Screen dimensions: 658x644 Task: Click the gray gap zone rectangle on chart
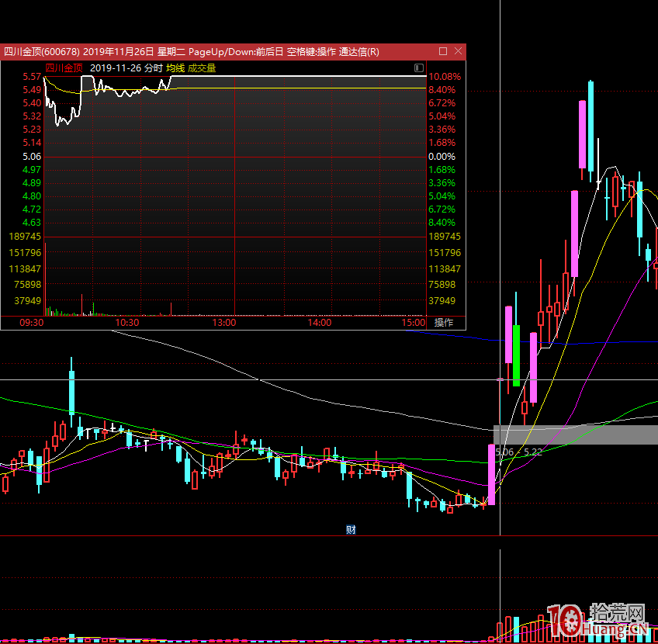(x=575, y=435)
